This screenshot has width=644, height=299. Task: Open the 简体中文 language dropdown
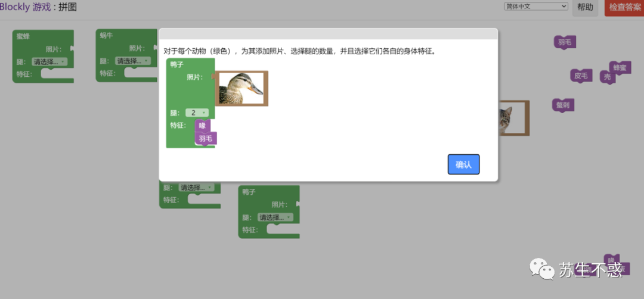pos(536,7)
